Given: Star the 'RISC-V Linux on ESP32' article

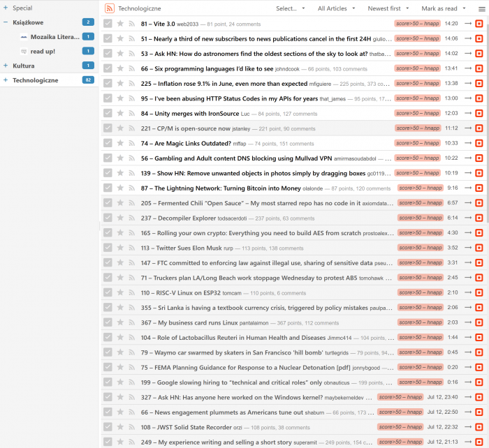Looking at the screenshot, I should (120, 293).
